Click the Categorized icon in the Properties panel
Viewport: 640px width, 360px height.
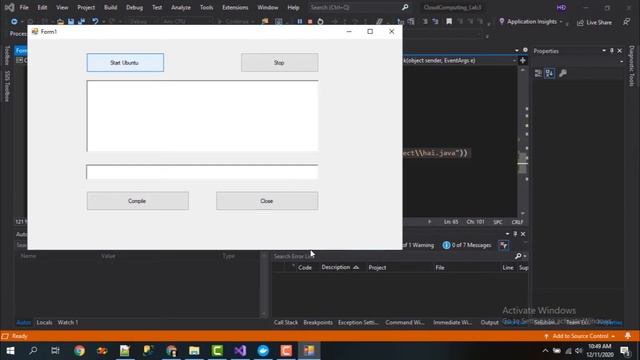click(538, 73)
